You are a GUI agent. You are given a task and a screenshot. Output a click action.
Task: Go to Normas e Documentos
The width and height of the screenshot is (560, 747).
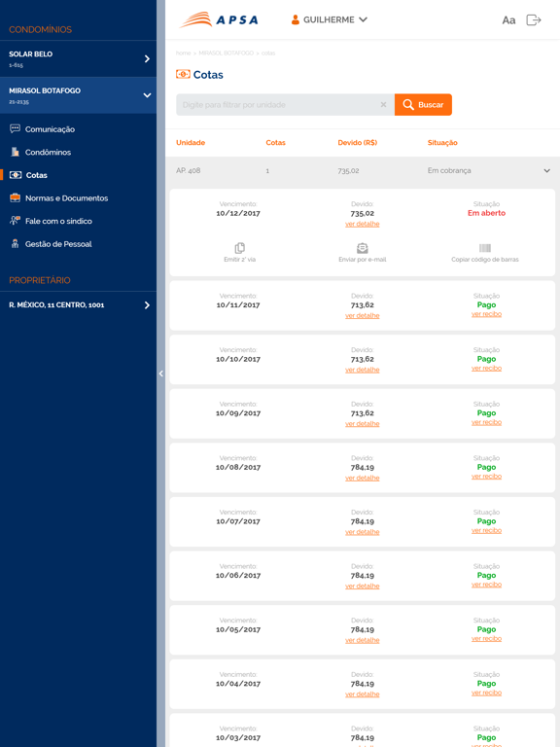tap(59, 198)
